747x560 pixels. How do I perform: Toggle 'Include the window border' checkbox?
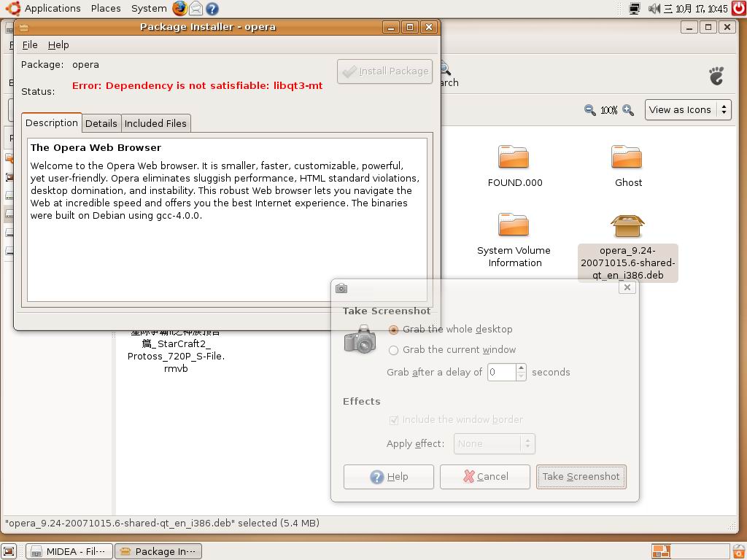(393, 420)
